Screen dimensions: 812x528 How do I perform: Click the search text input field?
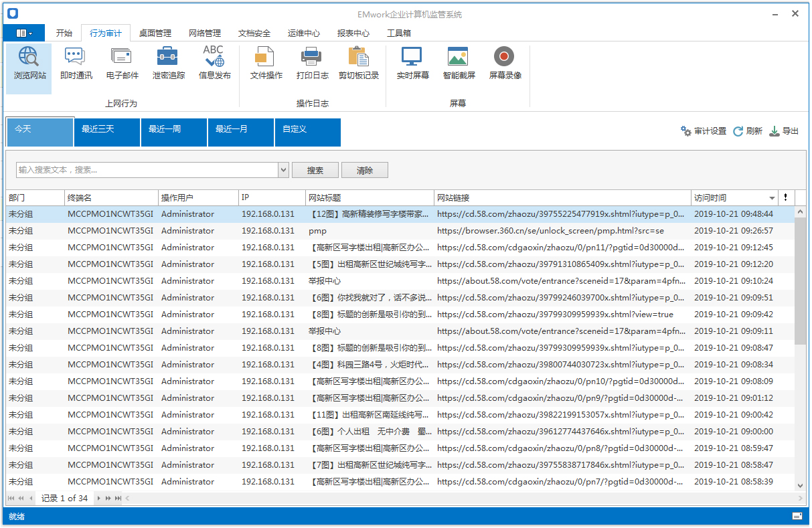[147, 170]
